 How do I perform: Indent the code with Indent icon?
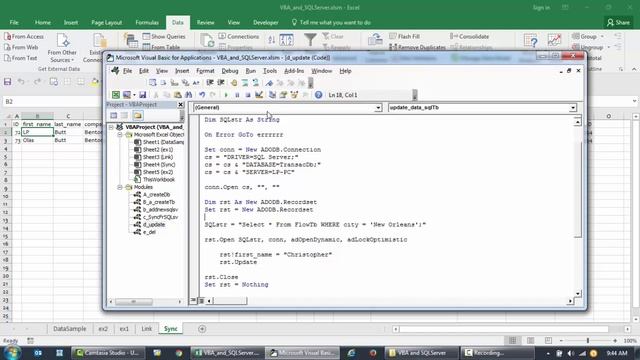click(x=210, y=82)
